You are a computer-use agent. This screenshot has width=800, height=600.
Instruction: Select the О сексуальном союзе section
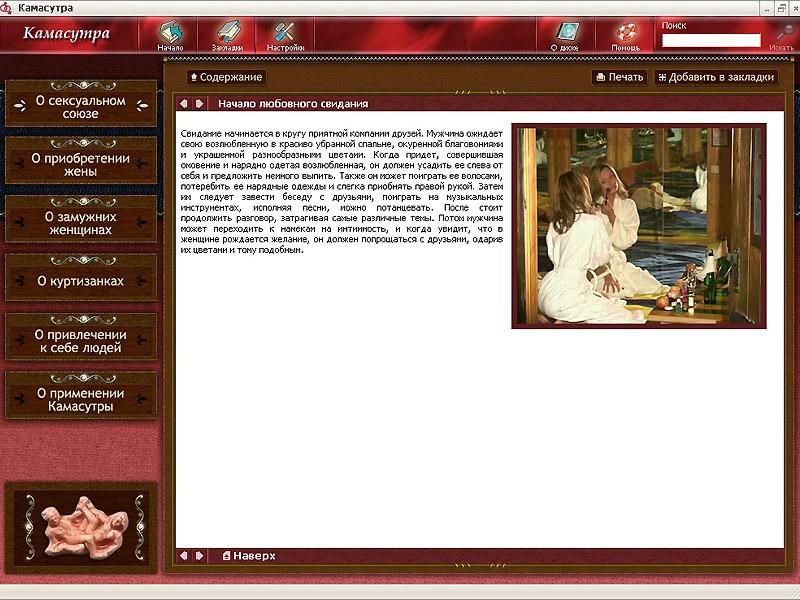tap(81, 107)
